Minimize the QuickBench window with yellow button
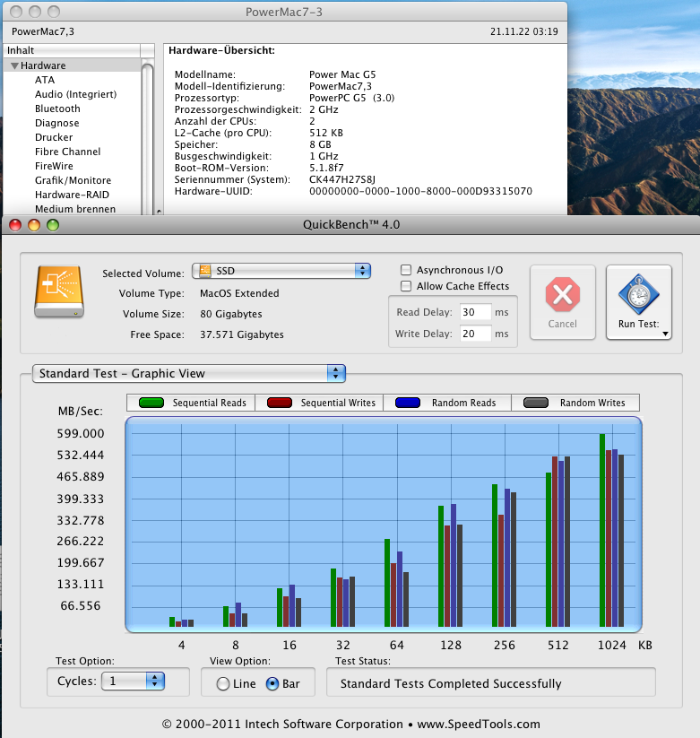This screenshot has width=700, height=738. (x=34, y=225)
